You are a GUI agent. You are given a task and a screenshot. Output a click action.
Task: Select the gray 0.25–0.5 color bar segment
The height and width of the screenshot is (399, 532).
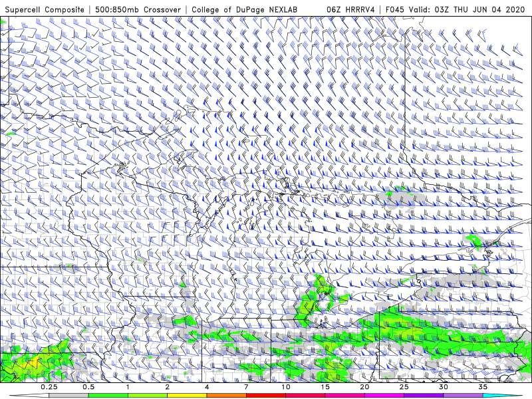pyautogui.click(x=69, y=396)
